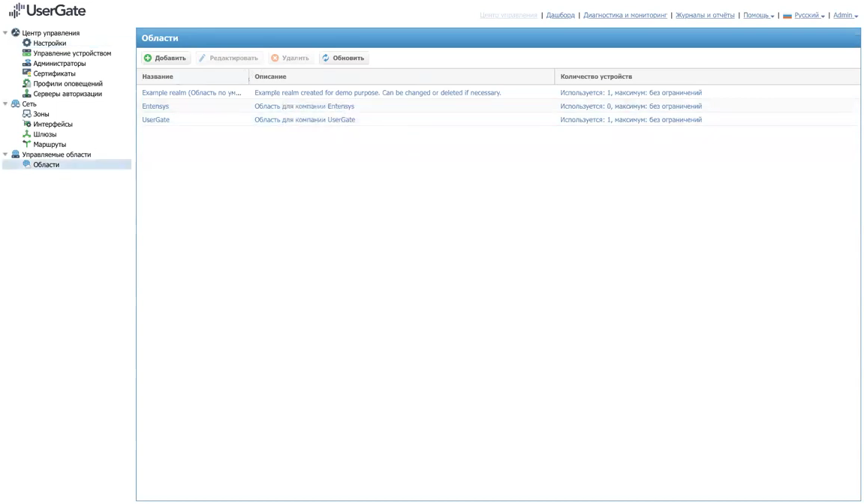Click UserGate row device count cell
This screenshot has height=504, width=864.
click(x=631, y=119)
